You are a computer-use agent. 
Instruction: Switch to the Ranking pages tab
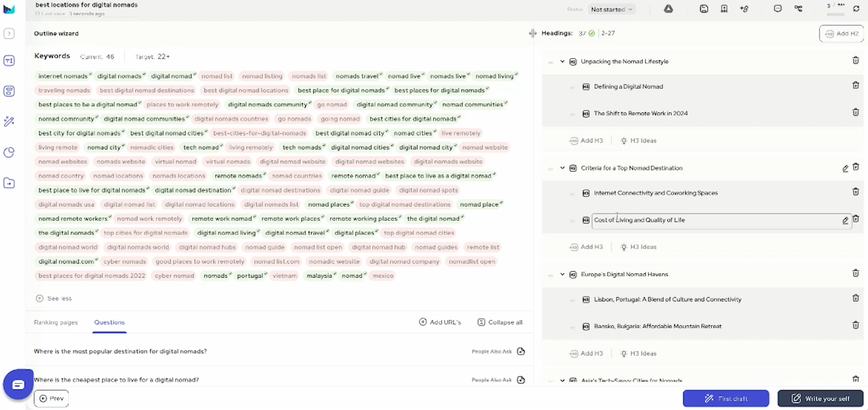[x=56, y=322]
